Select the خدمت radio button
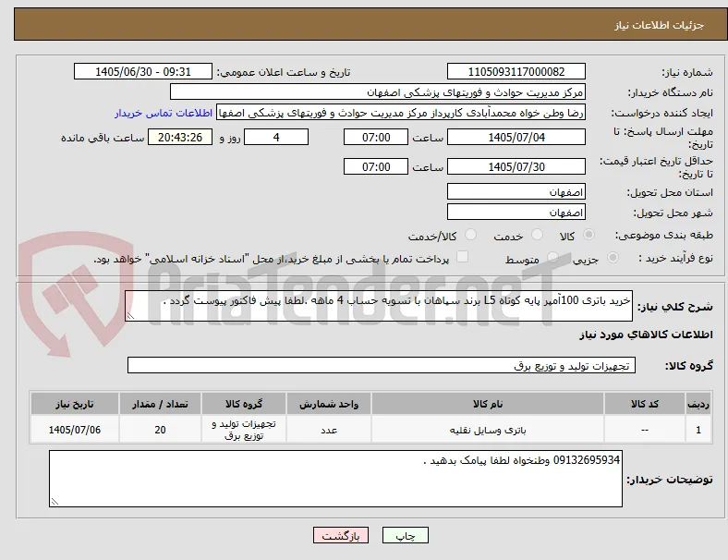The image size is (728, 560). [x=537, y=235]
